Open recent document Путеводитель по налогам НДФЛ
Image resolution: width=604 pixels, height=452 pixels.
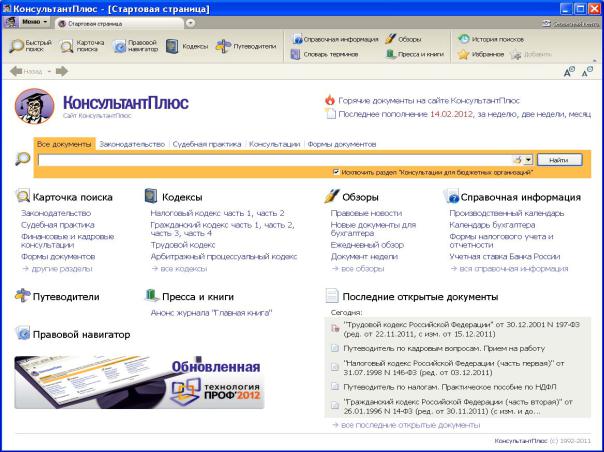click(x=450, y=386)
